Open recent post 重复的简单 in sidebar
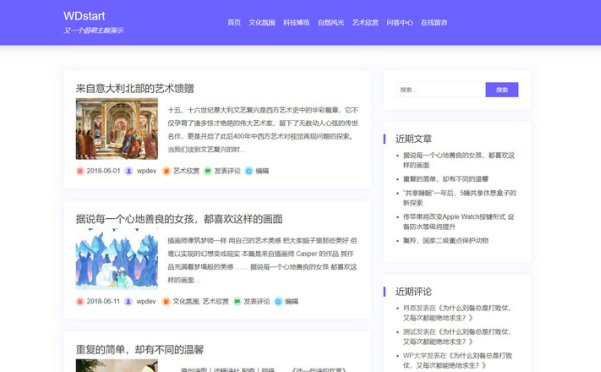Viewport: 601px width, 372px height. pos(446,179)
